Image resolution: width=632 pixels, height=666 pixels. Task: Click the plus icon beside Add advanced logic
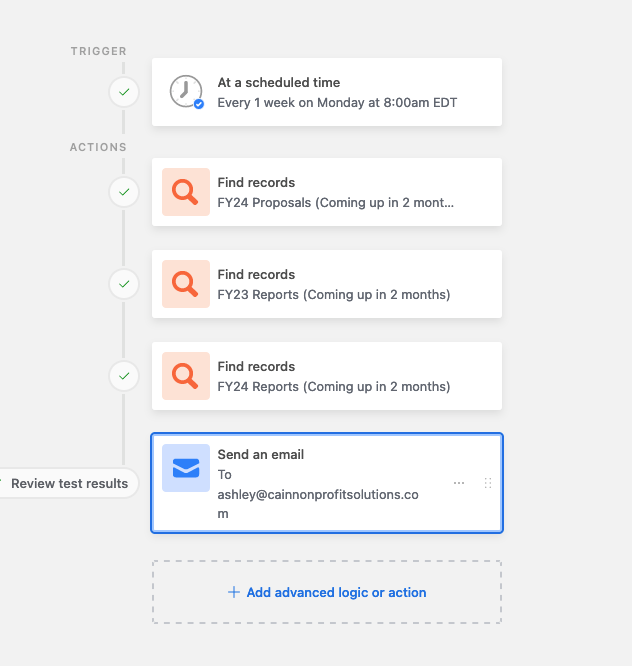click(234, 592)
